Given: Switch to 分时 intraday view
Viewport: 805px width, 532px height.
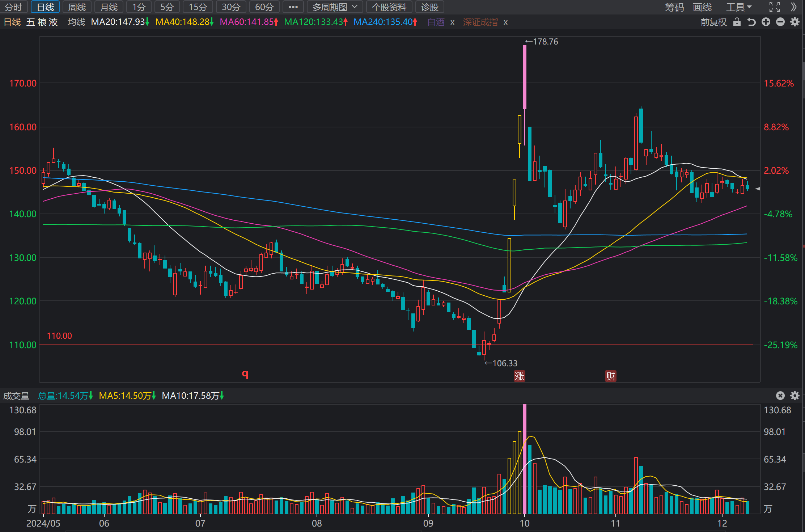Looking at the screenshot, I should pyautogui.click(x=13, y=7).
